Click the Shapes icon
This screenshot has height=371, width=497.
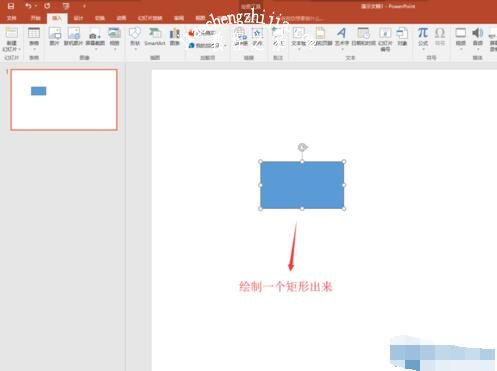[x=135, y=33]
